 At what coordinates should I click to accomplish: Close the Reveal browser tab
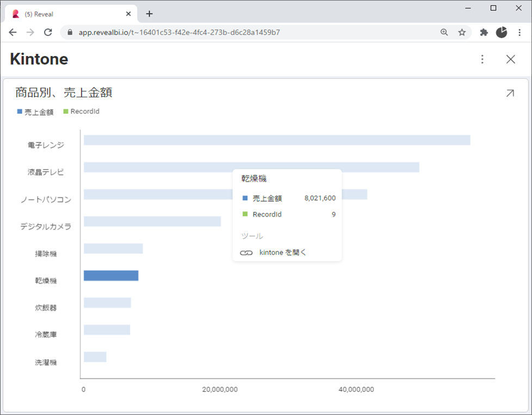click(128, 14)
